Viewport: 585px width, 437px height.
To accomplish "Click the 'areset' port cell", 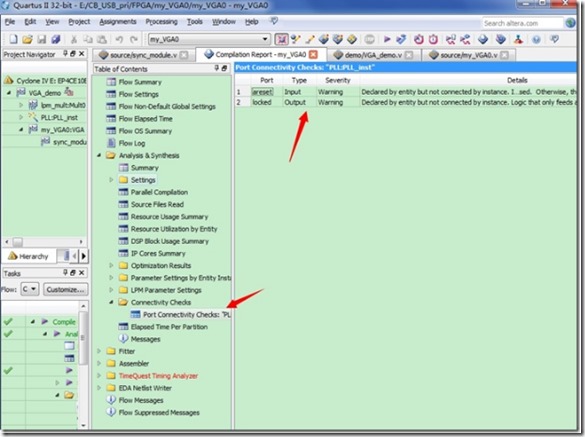I will click(x=262, y=92).
